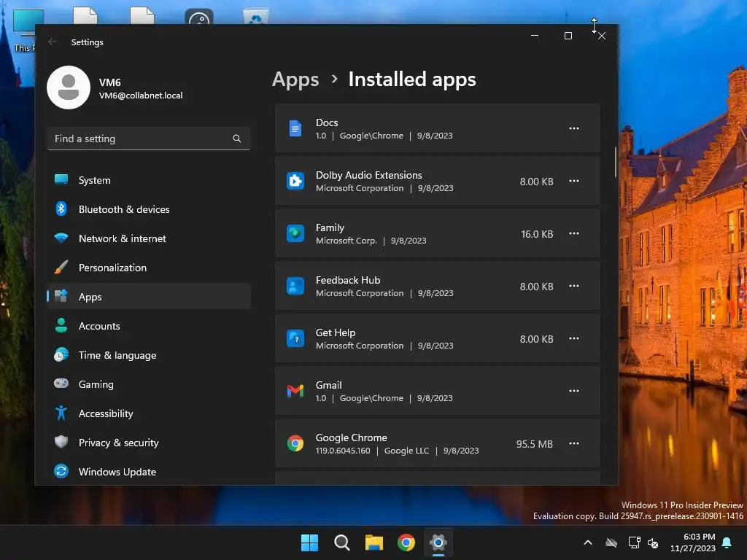Click the Dolby Audio Extensions app icon
Screen dimensions: 747x560
[295, 181]
